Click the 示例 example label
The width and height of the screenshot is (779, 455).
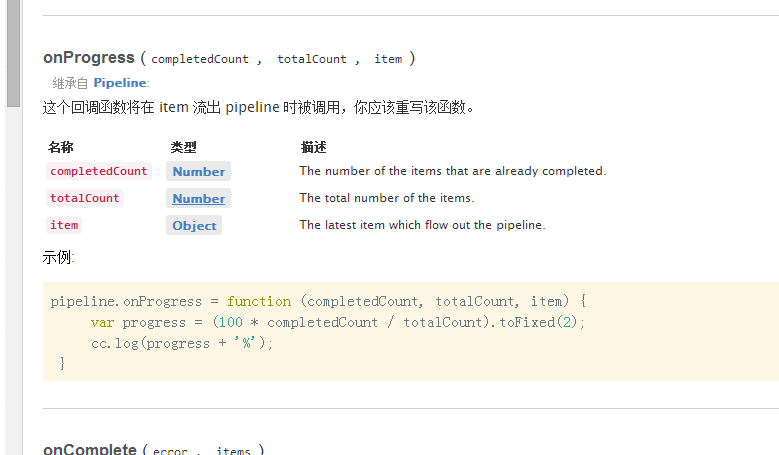pos(58,257)
